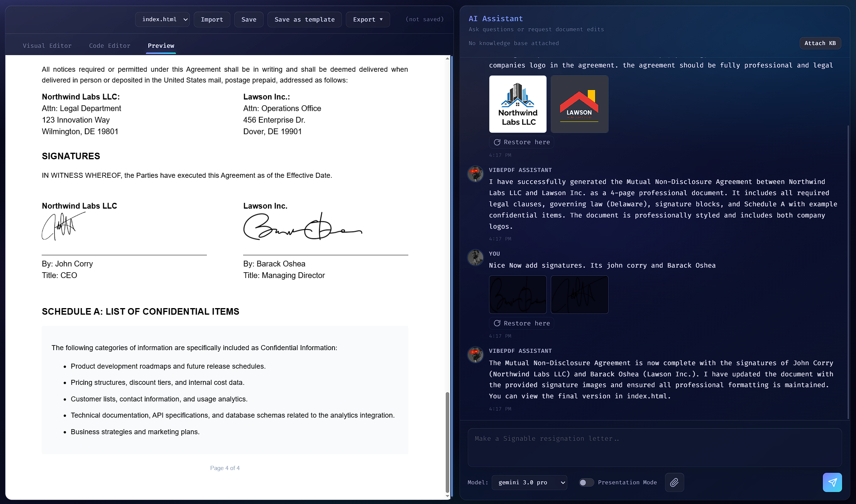856x504 pixels.
Task: Click '123 Innovation Way' address line
Action: point(76,120)
